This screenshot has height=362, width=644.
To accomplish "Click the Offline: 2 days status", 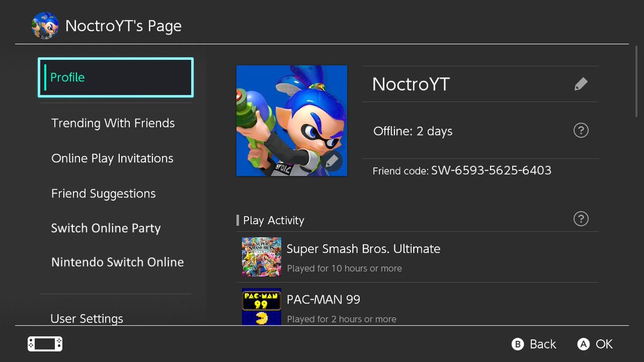I will coord(413,131).
